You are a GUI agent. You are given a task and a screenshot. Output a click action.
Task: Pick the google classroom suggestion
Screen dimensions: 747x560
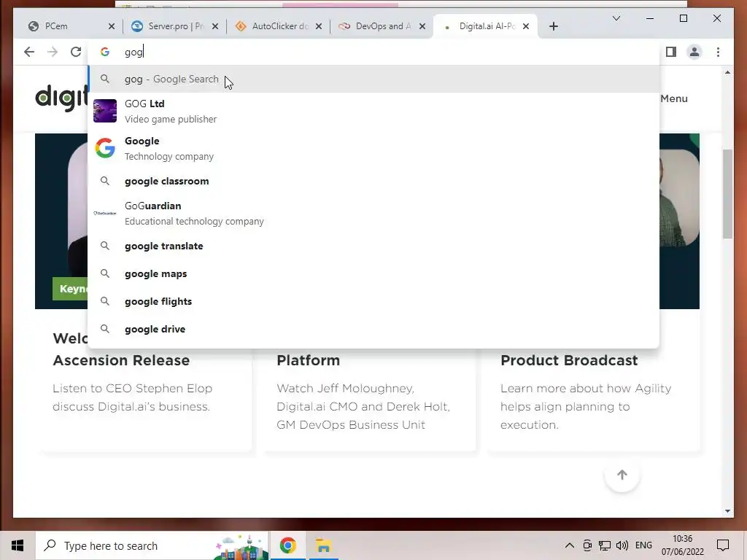click(x=374, y=182)
